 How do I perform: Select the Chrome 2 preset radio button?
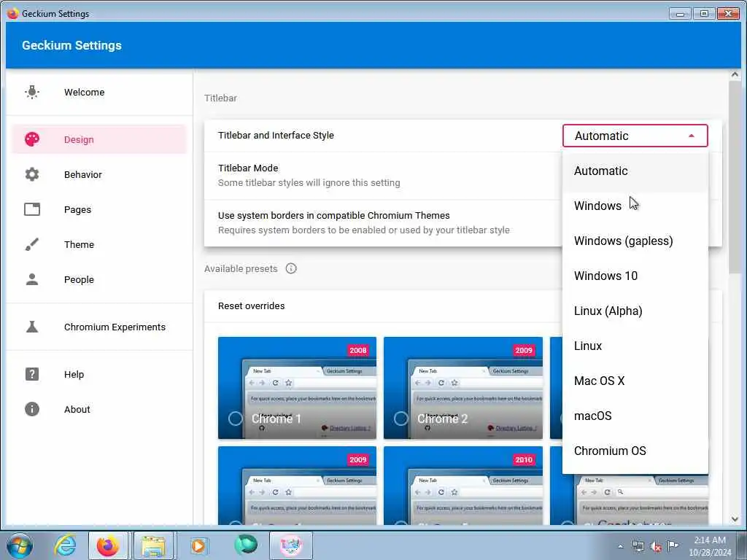point(401,419)
